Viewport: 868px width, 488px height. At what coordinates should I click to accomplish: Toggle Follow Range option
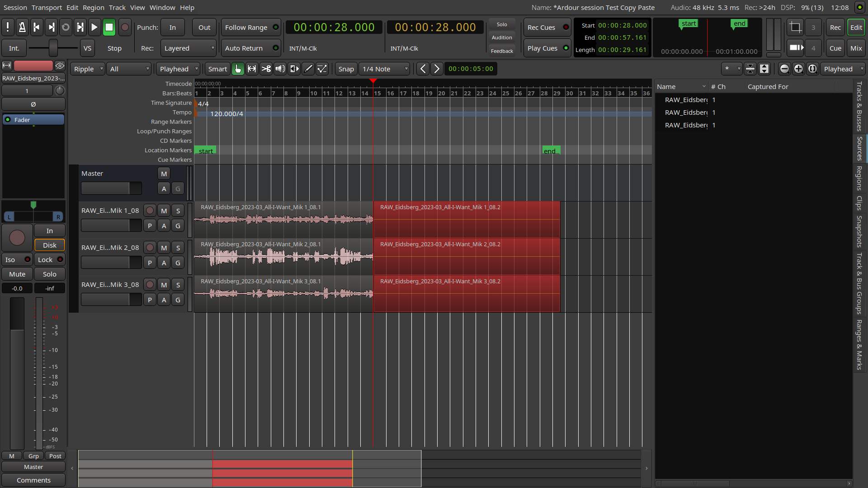point(251,28)
